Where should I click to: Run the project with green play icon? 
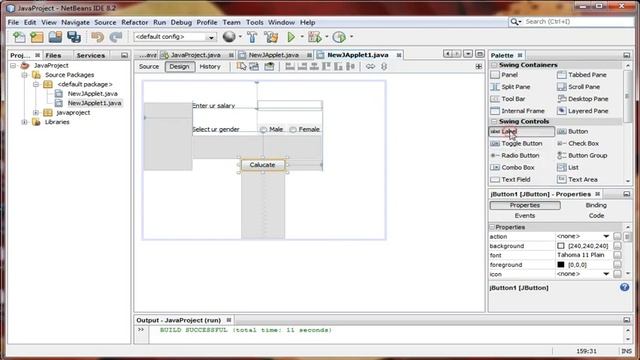(291, 37)
